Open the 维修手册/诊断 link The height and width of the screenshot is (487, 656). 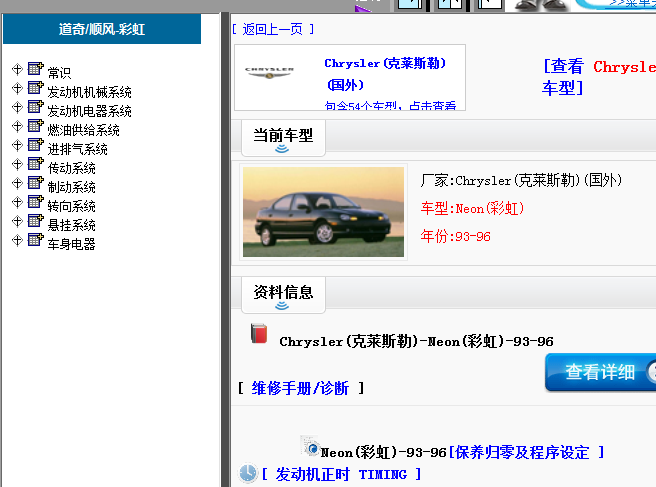click(300, 388)
